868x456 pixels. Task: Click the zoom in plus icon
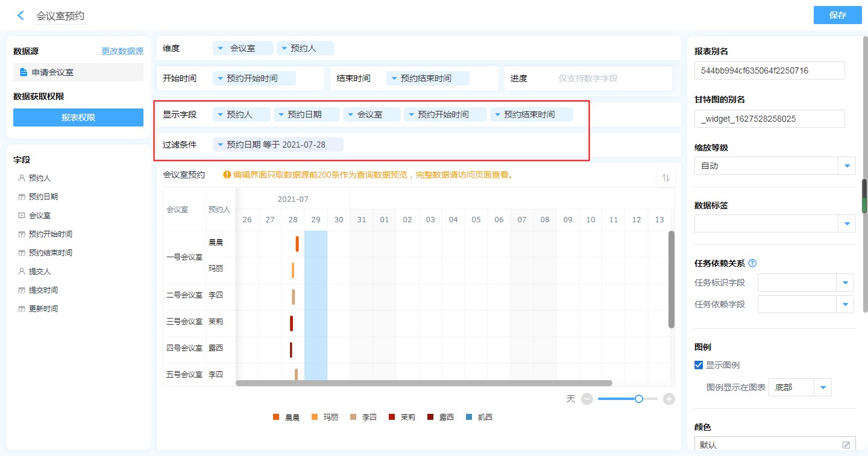point(668,399)
